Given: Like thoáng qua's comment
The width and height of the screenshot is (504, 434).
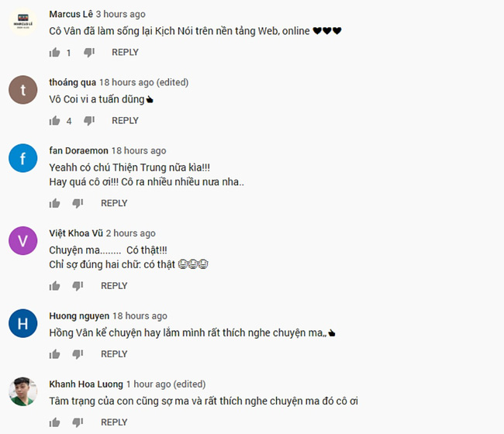Looking at the screenshot, I should (x=54, y=121).
